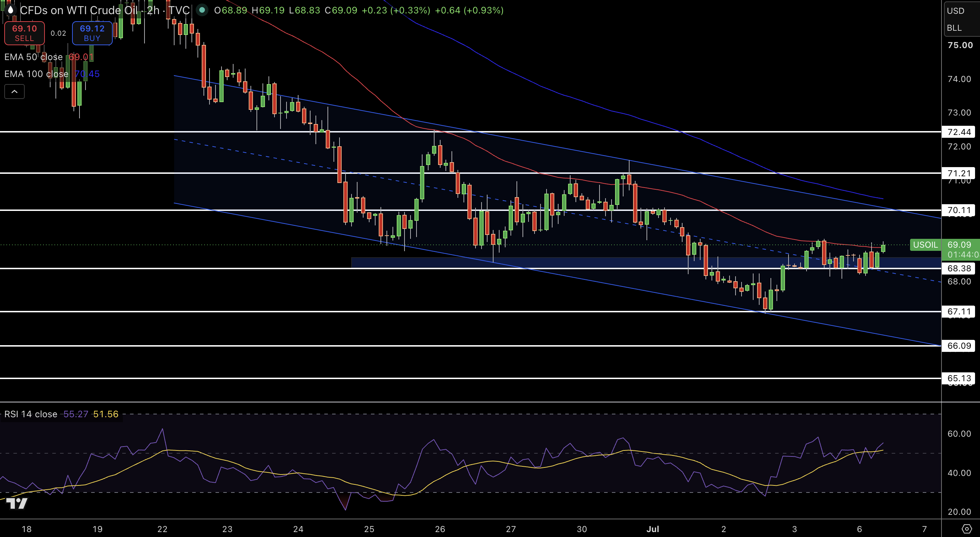Collapse the indicator legend with the chevron
This screenshot has width=980, height=537.
(x=14, y=92)
